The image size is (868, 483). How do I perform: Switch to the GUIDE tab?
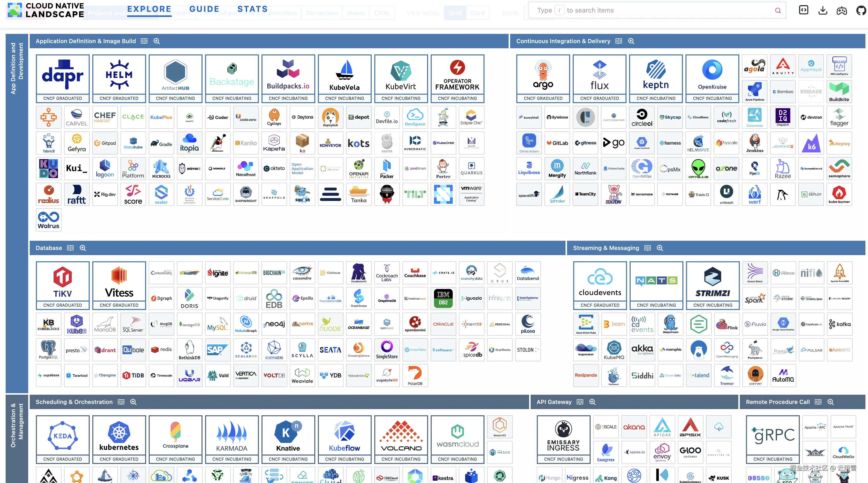(204, 9)
